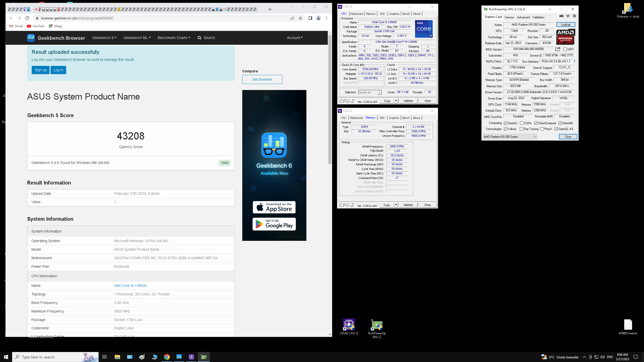This screenshot has width=644, height=362.
Task: Toggle the DirectML checkbox
Action: coord(560,123)
